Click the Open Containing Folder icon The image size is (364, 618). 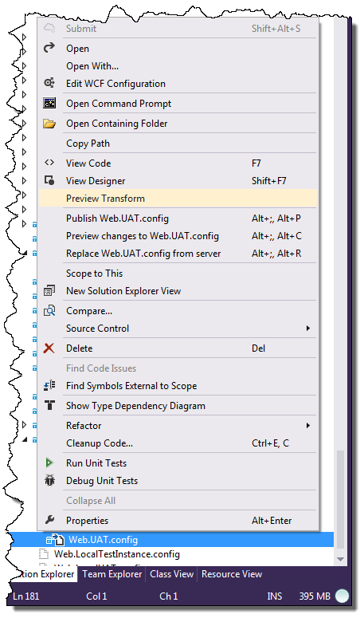[x=49, y=124]
